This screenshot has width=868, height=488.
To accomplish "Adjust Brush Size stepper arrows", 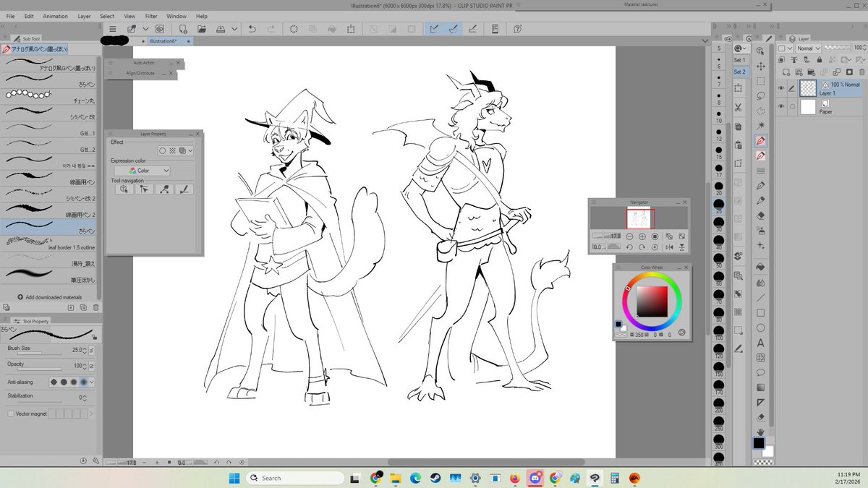I will point(84,349).
